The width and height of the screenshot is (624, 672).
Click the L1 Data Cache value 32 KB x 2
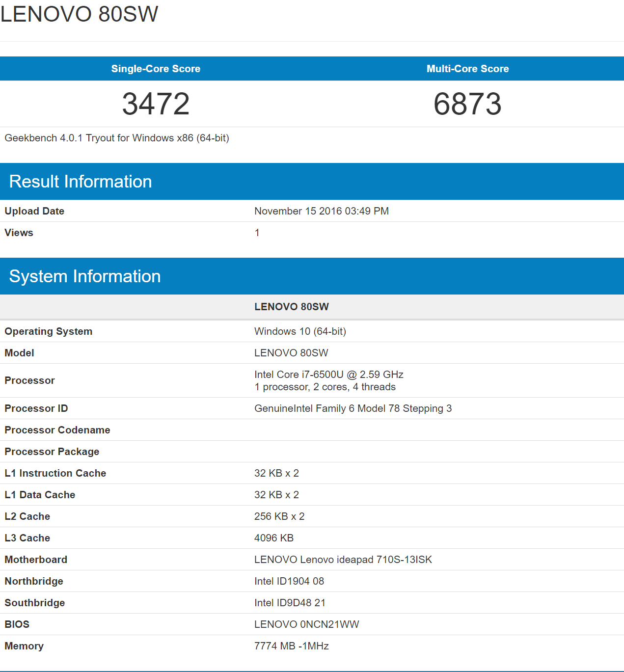click(x=276, y=495)
